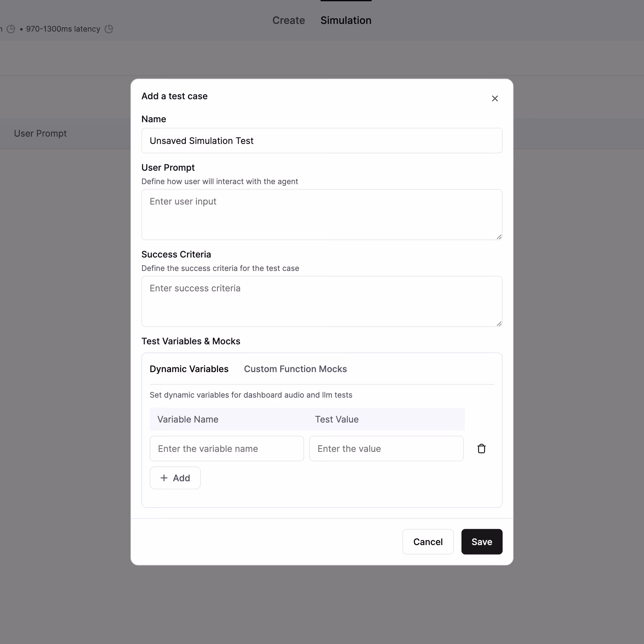Screen dimensions: 644x644
Task: Click the variable name input
Action: (x=227, y=449)
